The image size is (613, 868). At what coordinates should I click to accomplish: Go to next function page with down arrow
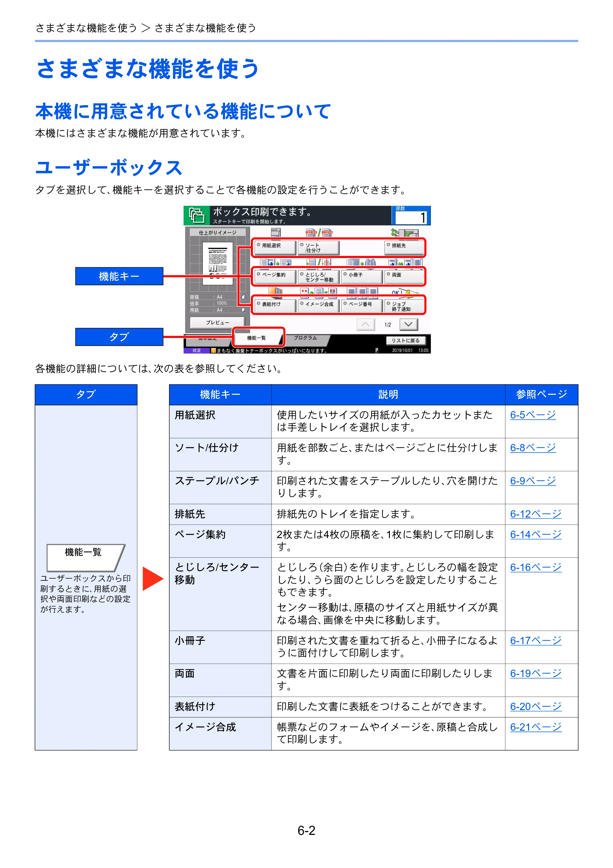click(x=409, y=324)
